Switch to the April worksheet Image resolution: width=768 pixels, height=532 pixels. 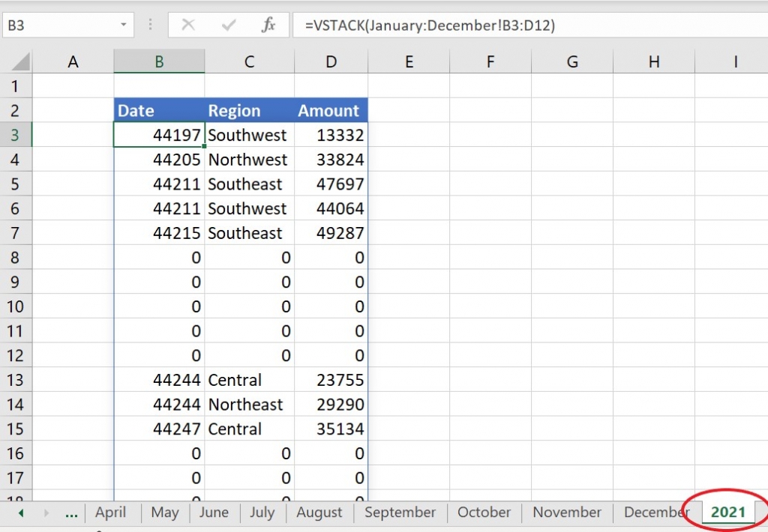110,513
